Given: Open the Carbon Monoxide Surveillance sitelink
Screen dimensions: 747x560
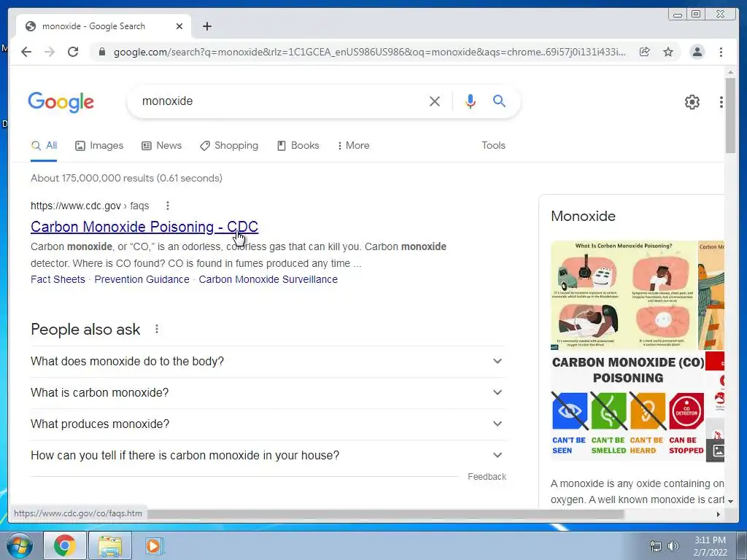Looking at the screenshot, I should (268, 279).
